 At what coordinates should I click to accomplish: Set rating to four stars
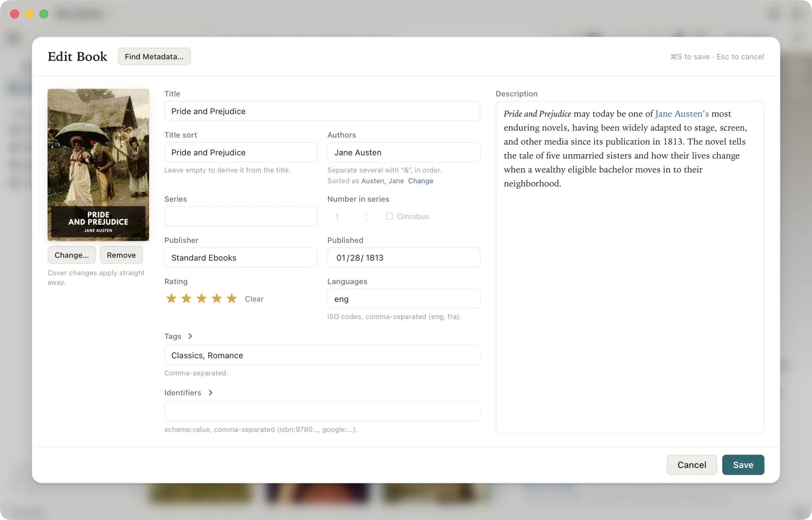(217, 298)
